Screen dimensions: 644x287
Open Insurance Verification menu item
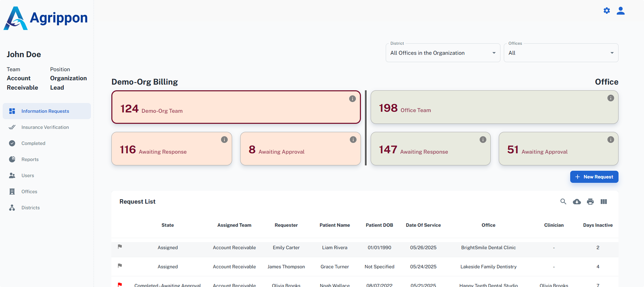47,127
